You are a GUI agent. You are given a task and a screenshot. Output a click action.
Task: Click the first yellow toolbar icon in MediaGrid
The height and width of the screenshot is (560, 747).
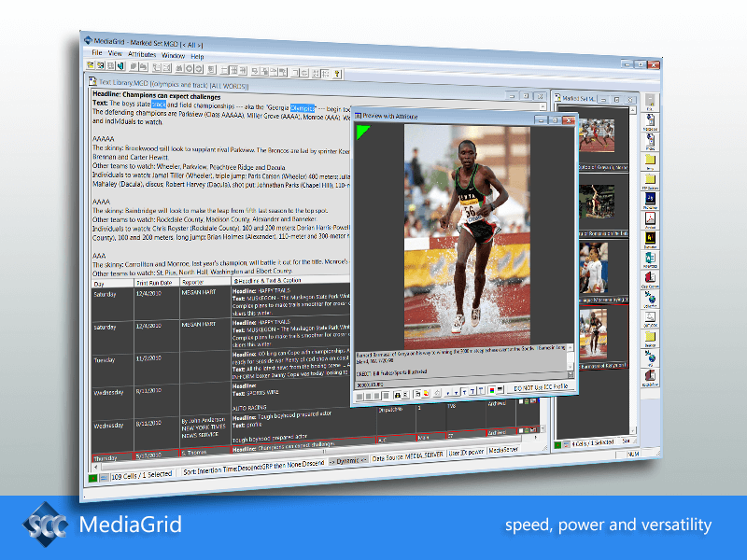(91, 64)
